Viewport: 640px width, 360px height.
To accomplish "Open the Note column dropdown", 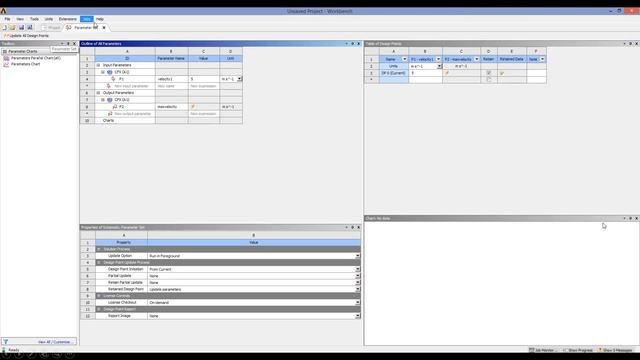I will click(x=542, y=59).
